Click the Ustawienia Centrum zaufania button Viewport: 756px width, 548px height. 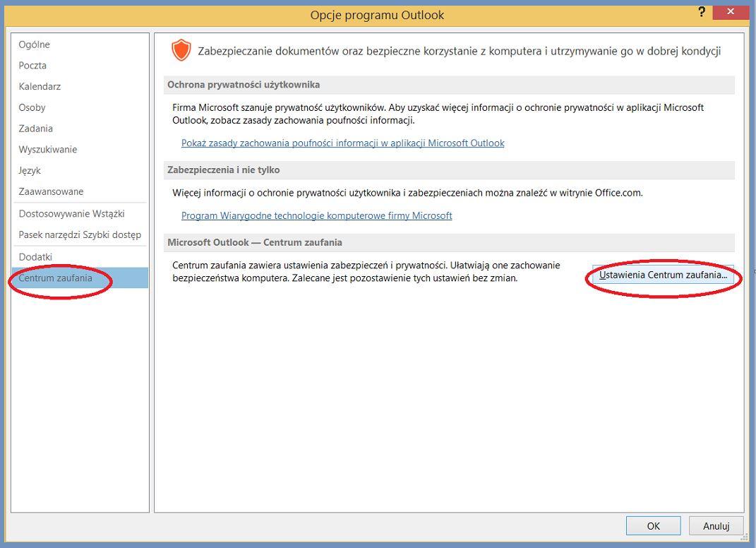(x=663, y=275)
